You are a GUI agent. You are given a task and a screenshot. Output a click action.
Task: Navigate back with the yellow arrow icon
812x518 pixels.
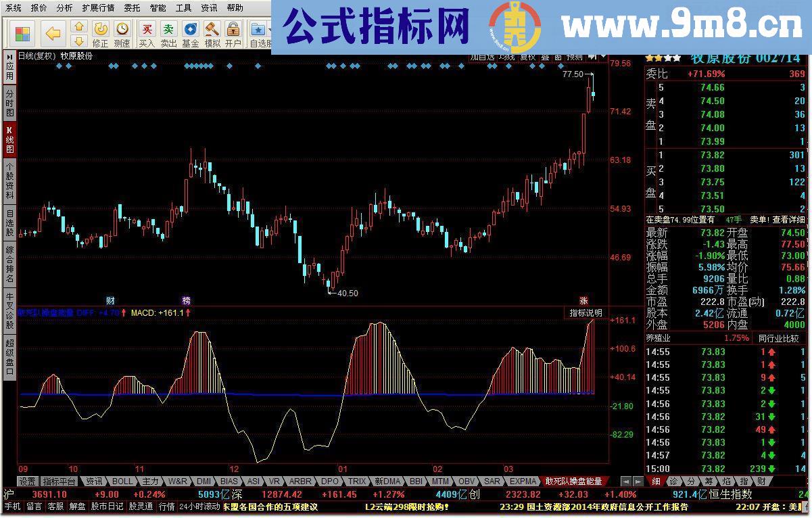(x=53, y=32)
